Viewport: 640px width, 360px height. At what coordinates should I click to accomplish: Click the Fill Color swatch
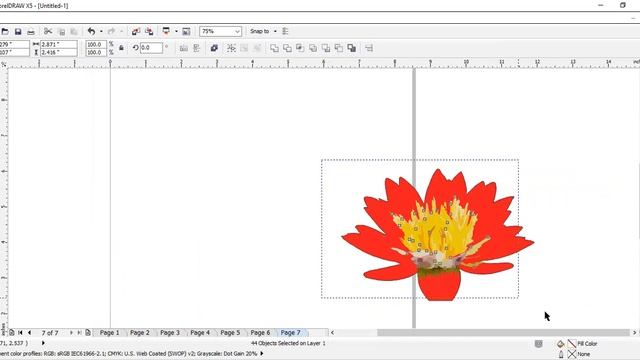pos(572,344)
